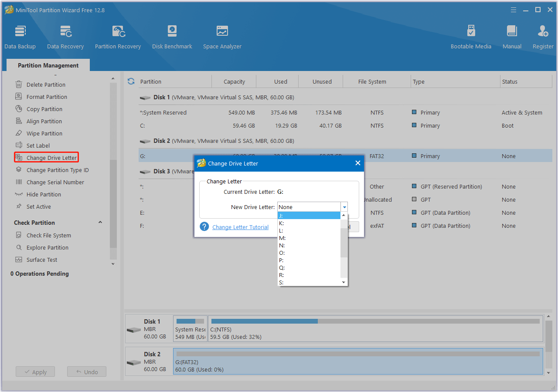Open the hamburger menu at top right
Viewport: 558px width, 392px height.
(513, 10)
